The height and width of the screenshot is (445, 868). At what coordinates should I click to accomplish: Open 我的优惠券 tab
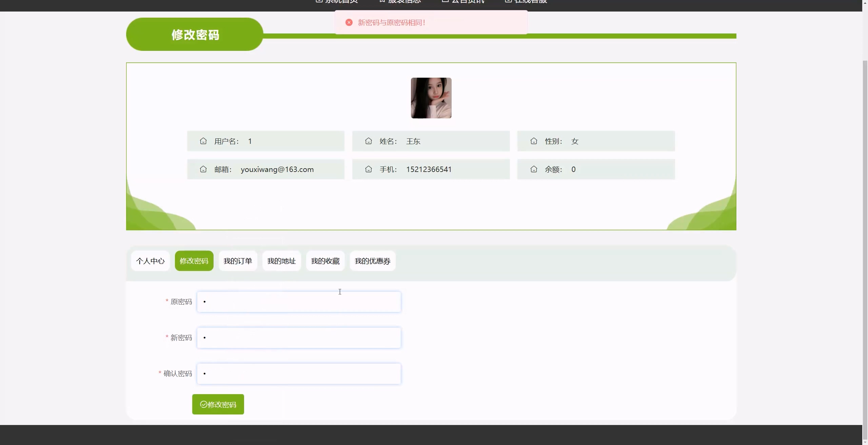[x=372, y=261]
